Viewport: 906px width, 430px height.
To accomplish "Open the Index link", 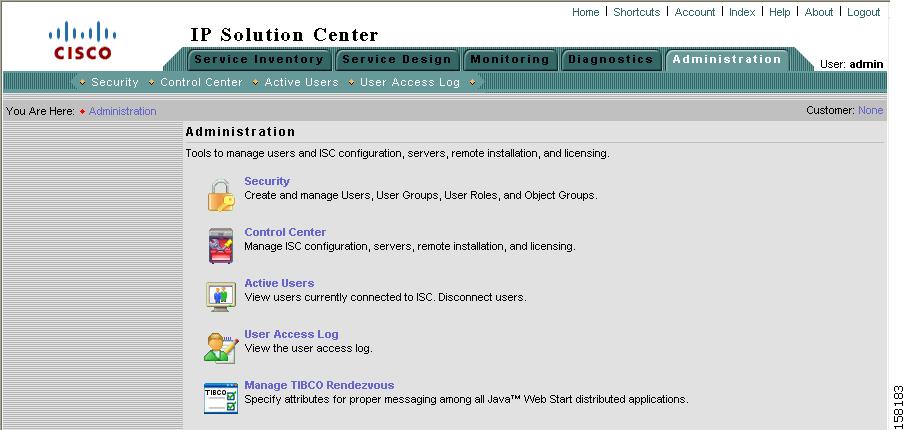I will coord(742,12).
